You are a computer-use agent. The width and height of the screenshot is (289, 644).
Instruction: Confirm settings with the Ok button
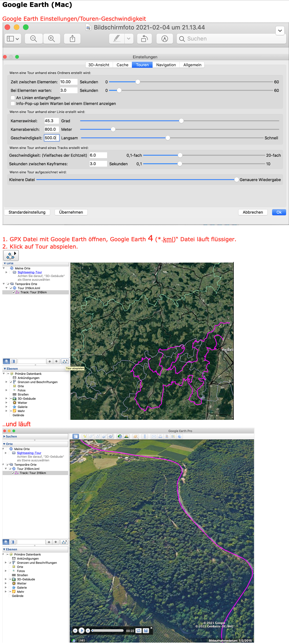click(x=279, y=212)
